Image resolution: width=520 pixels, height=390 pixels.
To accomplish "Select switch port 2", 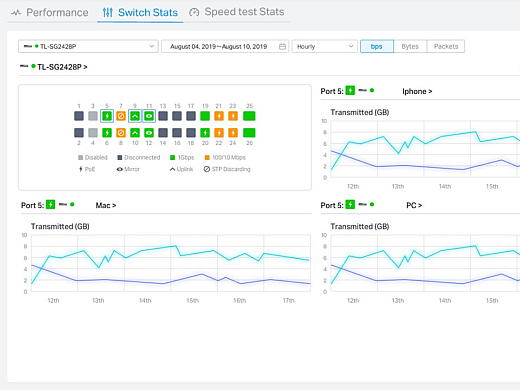I will (x=79, y=133).
